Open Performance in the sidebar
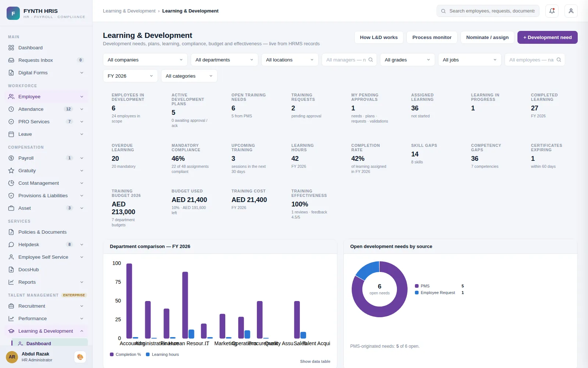The height and width of the screenshot is (368, 588). coord(46,319)
